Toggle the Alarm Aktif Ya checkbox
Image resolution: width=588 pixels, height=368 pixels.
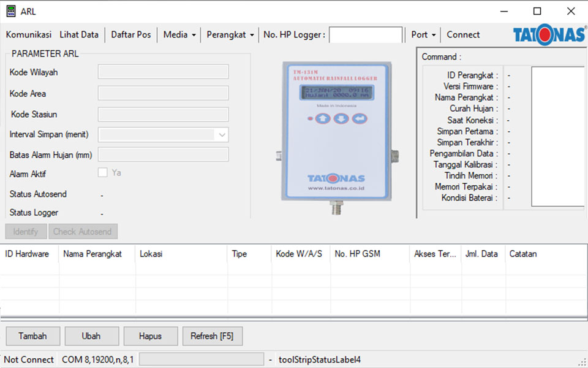[103, 173]
